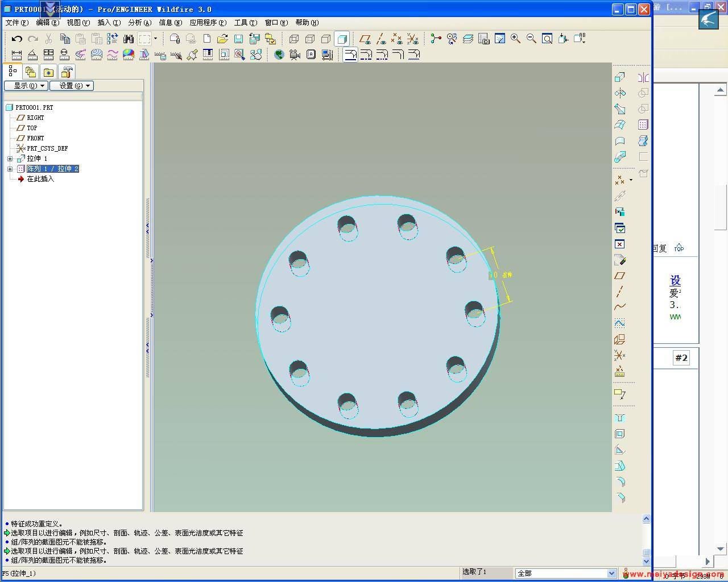
Task: Click the distance measure icon
Action: (16, 55)
